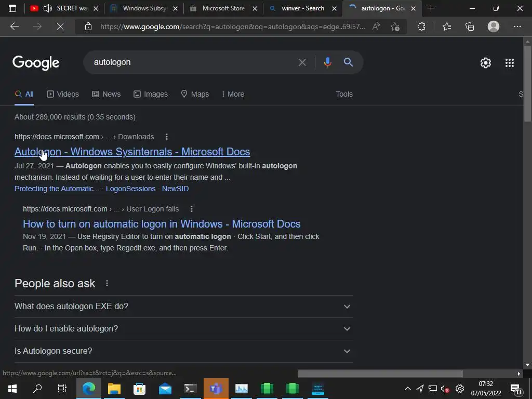Switch to the Windows Subsystem tab
The image size is (532, 399).
(143, 8)
